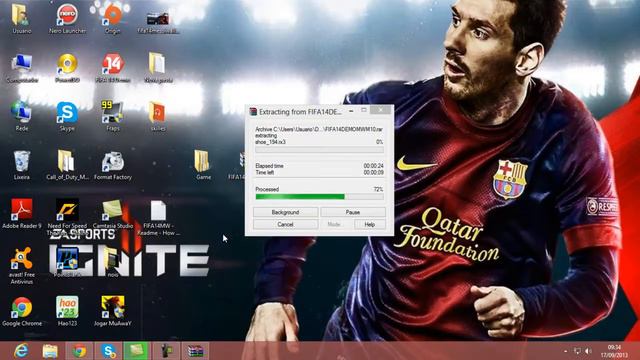This screenshot has height=360, width=640.
Task: Open Internet Explorer from the taskbar
Action: click(x=20, y=351)
